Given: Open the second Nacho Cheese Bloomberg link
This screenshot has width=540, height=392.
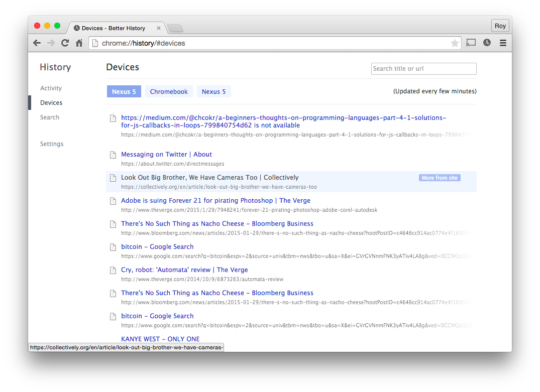Looking at the screenshot, I should click(217, 293).
